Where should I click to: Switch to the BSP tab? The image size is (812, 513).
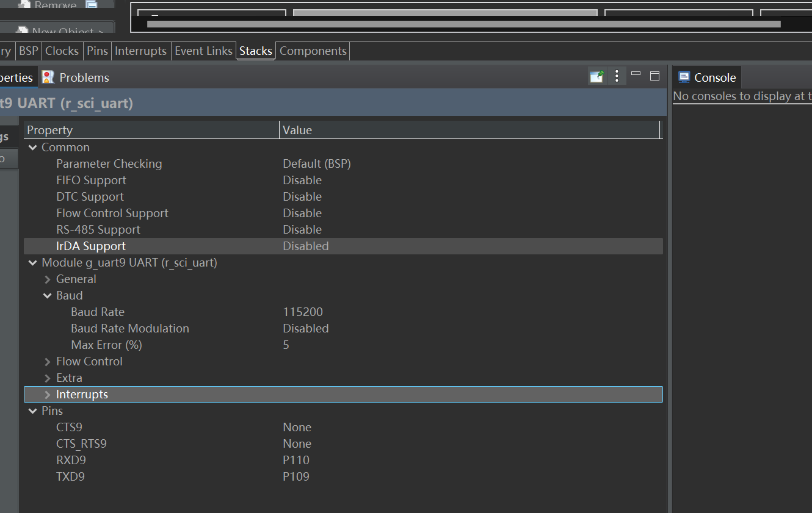click(29, 51)
